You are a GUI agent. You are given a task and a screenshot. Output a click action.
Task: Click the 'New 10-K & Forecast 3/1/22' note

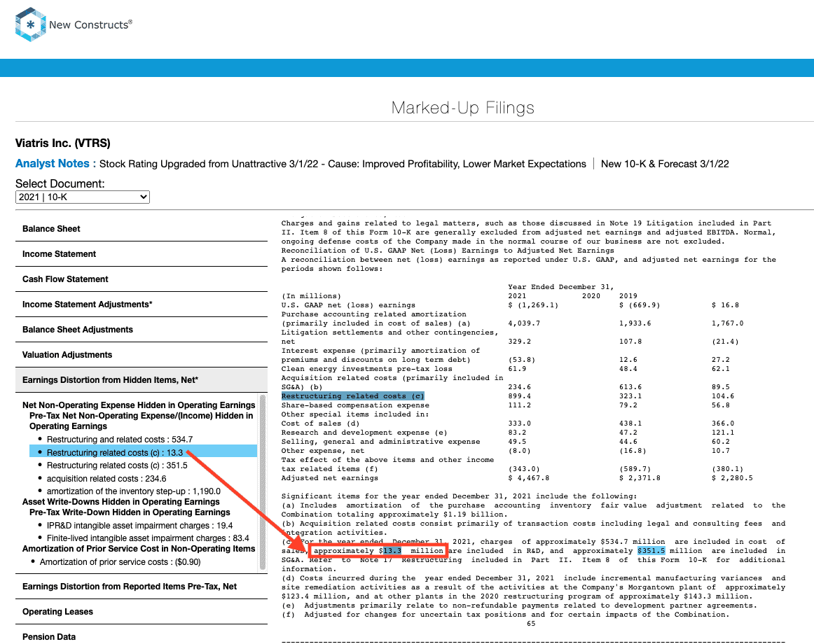pyautogui.click(x=665, y=164)
